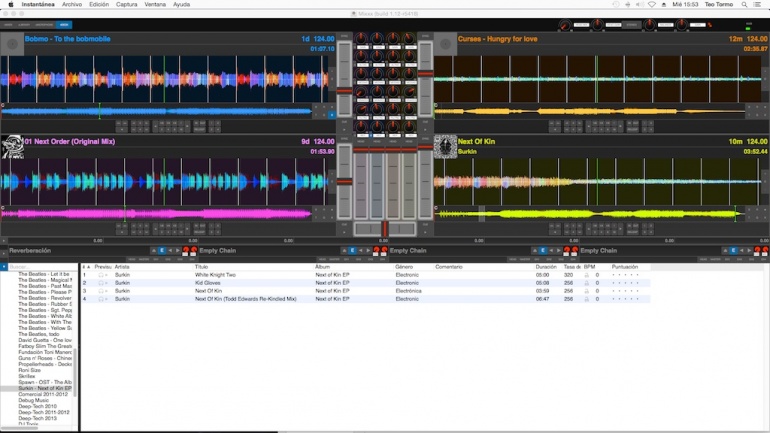Toggle enable on fourth effect unit chain

pos(734,250)
